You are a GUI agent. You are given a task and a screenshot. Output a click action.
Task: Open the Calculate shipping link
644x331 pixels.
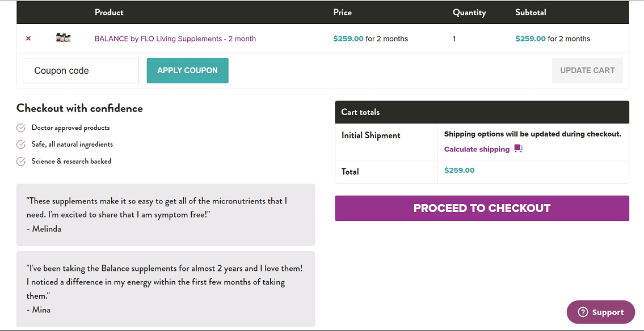(477, 149)
